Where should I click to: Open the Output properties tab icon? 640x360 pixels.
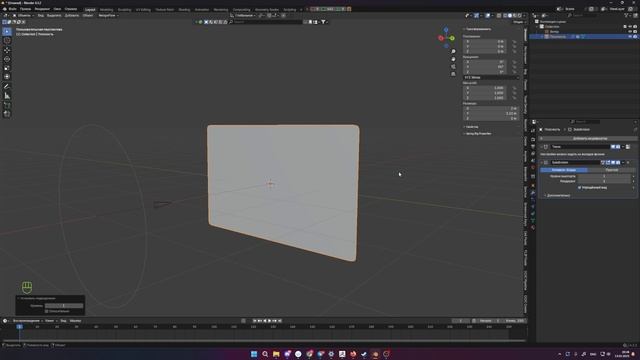coord(533,147)
